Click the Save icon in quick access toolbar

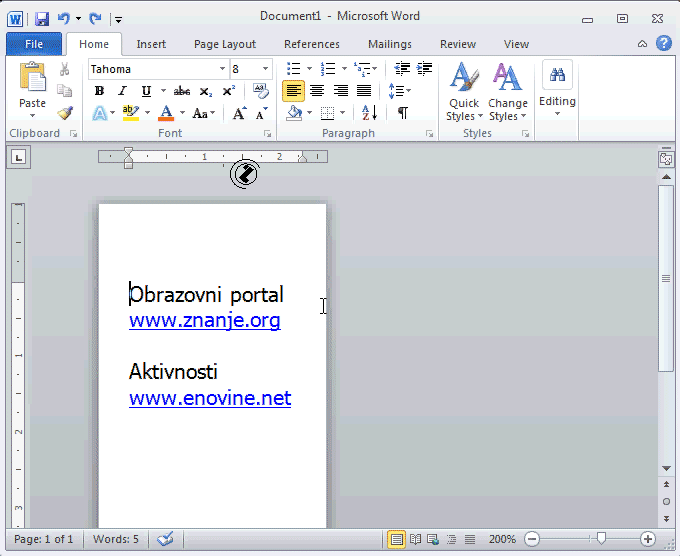(42, 18)
